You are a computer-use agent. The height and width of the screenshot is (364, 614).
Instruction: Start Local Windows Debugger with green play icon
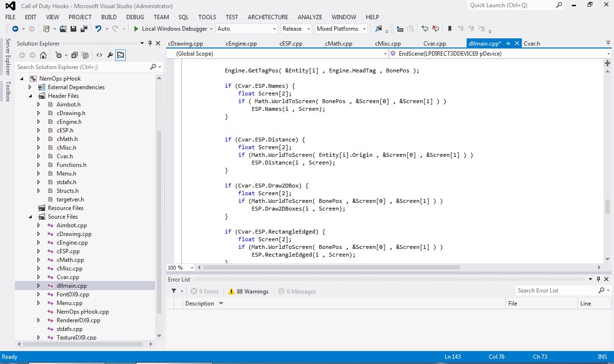click(136, 29)
